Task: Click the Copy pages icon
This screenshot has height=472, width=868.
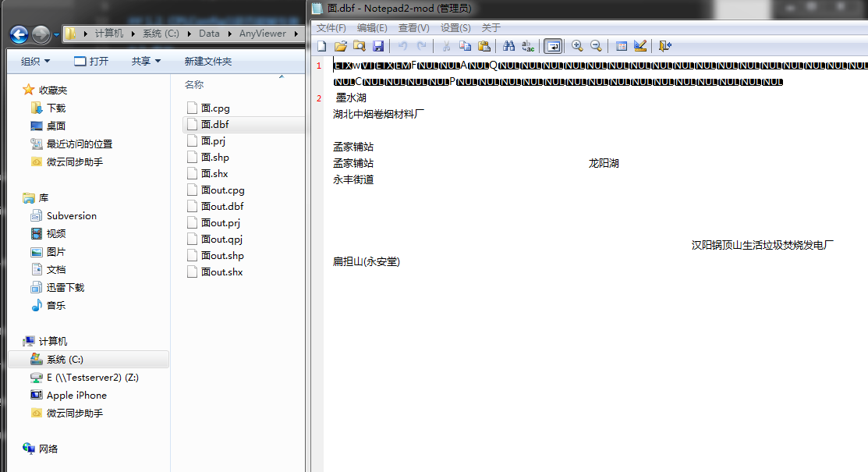Action: tap(465, 46)
